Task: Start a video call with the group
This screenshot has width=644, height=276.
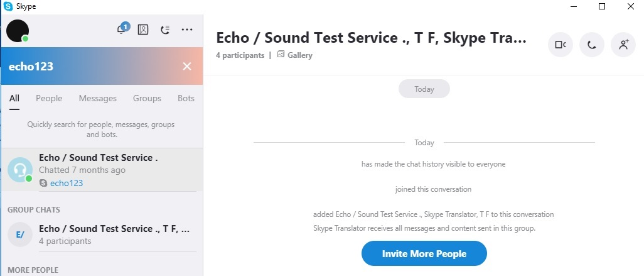Action: pyautogui.click(x=561, y=45)
